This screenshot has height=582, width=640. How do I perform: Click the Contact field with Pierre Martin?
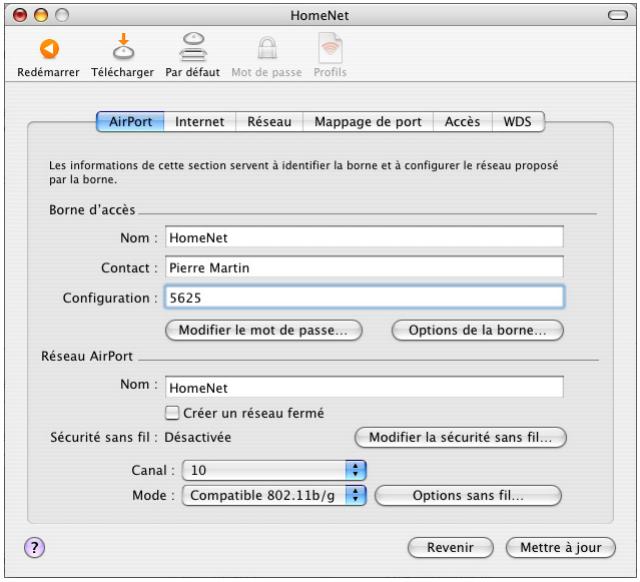pyautogui.click(x=364, y=267)
